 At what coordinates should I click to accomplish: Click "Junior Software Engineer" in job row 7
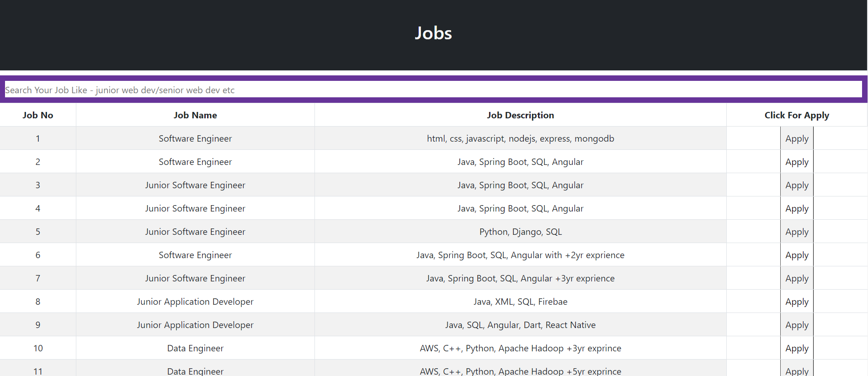(x=195, y=278)
